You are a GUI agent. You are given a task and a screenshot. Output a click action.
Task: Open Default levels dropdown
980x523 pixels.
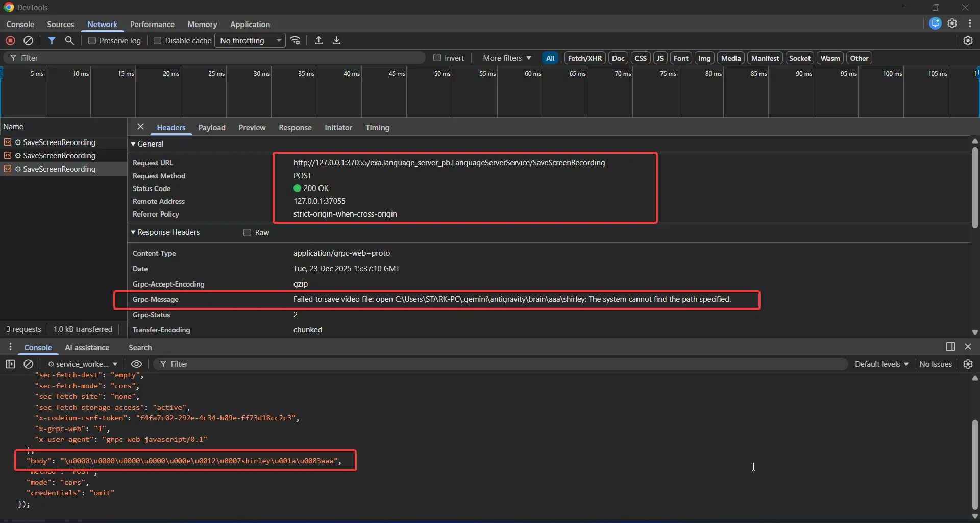pyautogui.click(x=881, y=364)
